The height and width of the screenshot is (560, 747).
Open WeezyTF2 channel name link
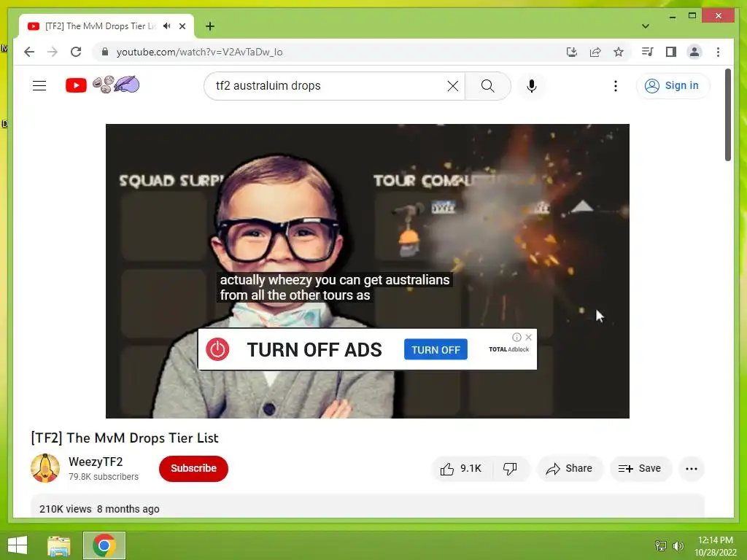tap(96, 462)
